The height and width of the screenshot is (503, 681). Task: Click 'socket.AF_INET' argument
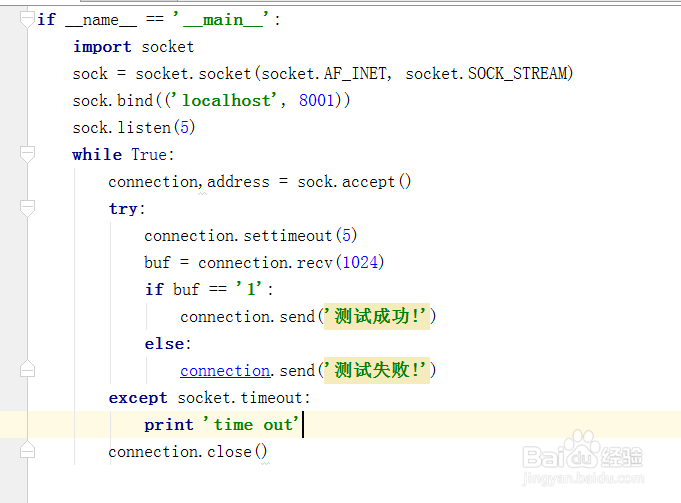coord(324,73)
